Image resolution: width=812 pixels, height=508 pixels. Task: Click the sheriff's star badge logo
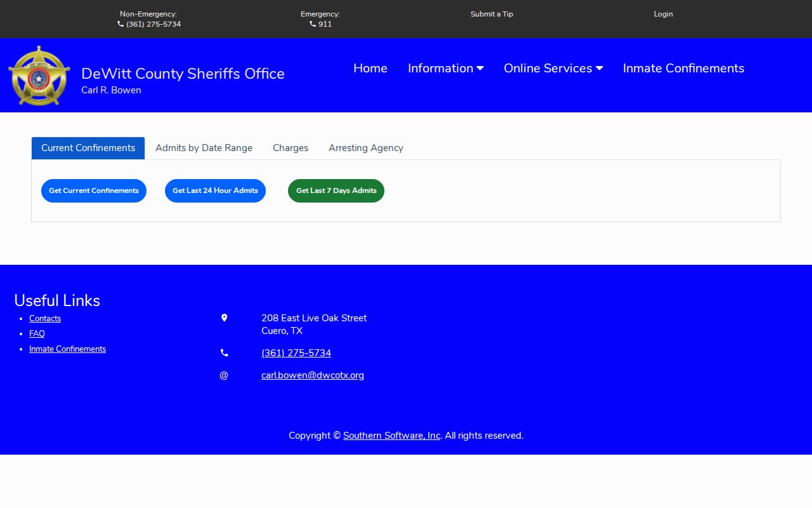39,76
